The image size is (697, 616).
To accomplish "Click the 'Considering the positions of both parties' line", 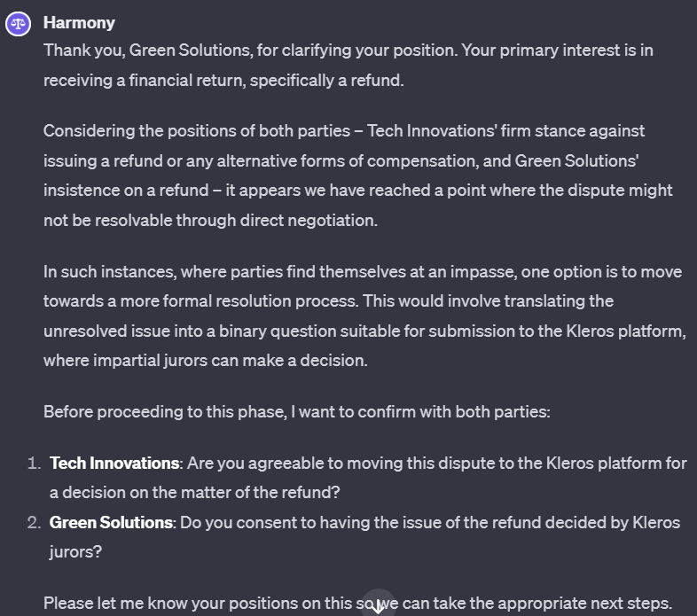I will click(x=344, y=131).
